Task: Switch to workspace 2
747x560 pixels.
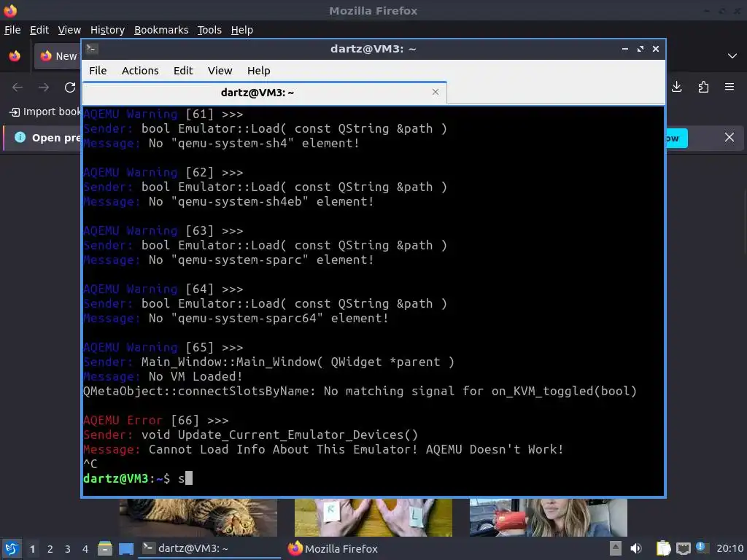Action: pyautogui.click(x=50, y=549)
